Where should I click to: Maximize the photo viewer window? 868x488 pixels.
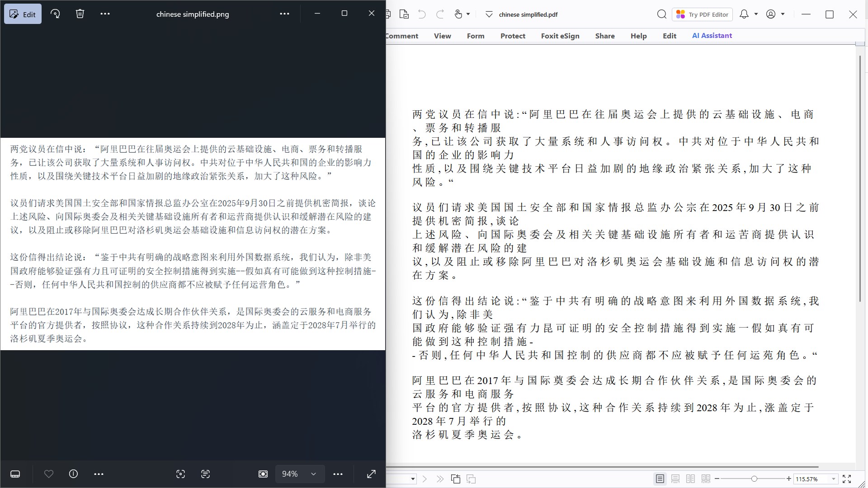coord(344,14)
